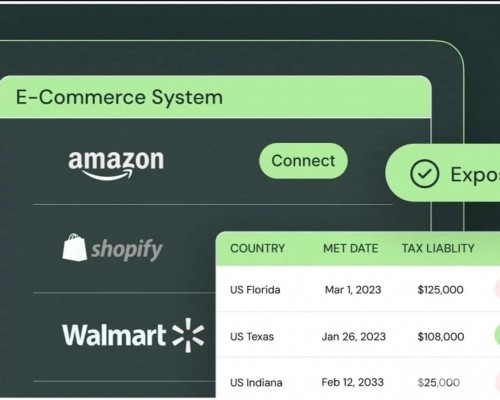Connect the Amazon integration
Screen dimensions: 500x400
click(x=303, y=161)
